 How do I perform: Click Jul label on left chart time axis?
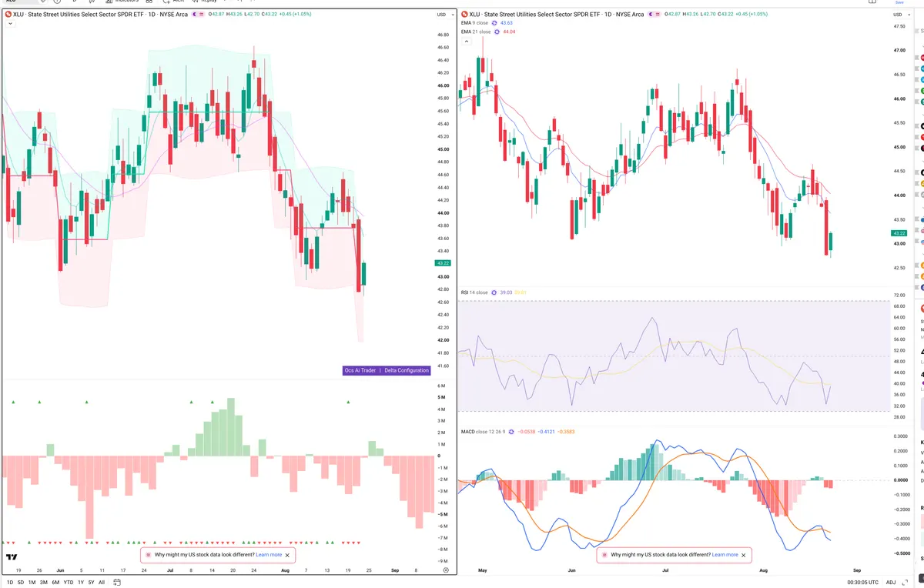(x=169, y=570)
